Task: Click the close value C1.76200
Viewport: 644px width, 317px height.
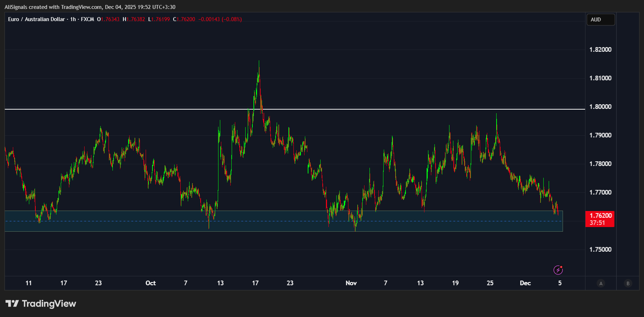Action: pyautogui.click(x=184, y=19)
